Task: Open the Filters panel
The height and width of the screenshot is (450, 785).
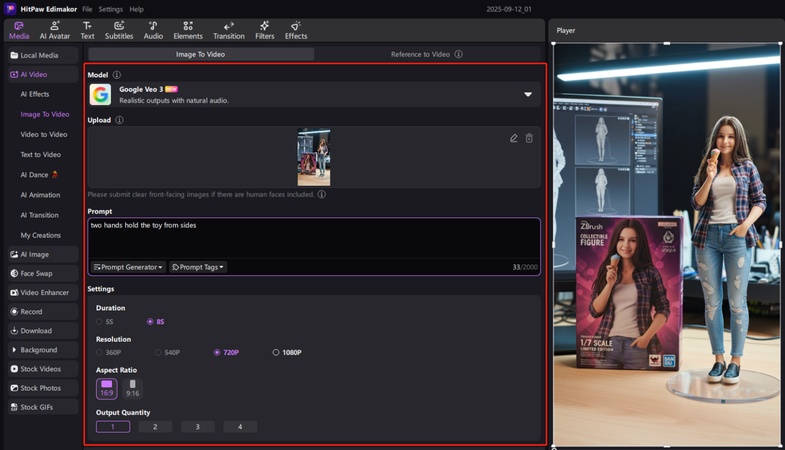Action: point(265,31)
